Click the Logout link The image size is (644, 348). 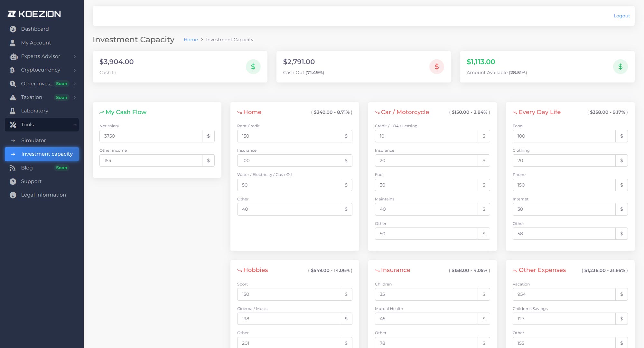(621, 16)
